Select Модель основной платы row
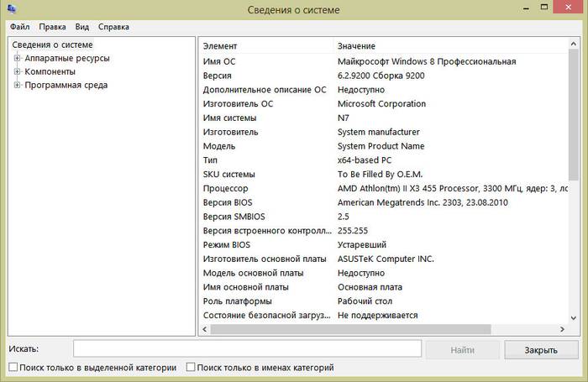 (384, 273)
